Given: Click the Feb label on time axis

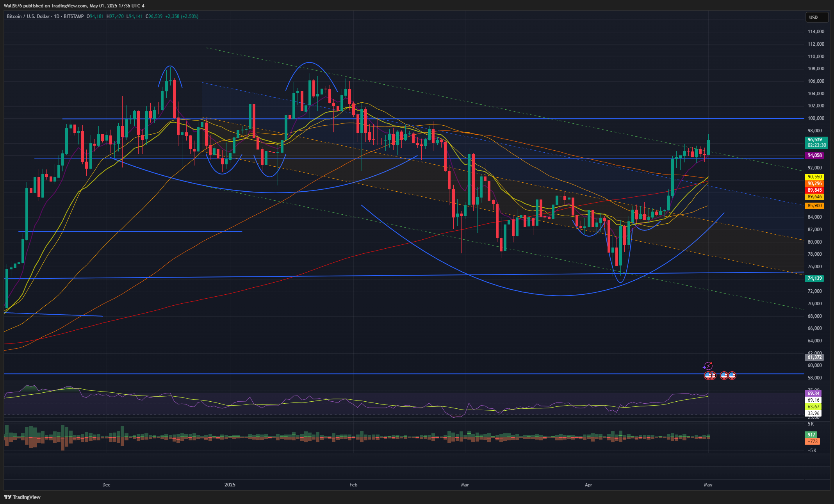Looking at the screenshot, I should pyautogui.click(x=353, y=485).
